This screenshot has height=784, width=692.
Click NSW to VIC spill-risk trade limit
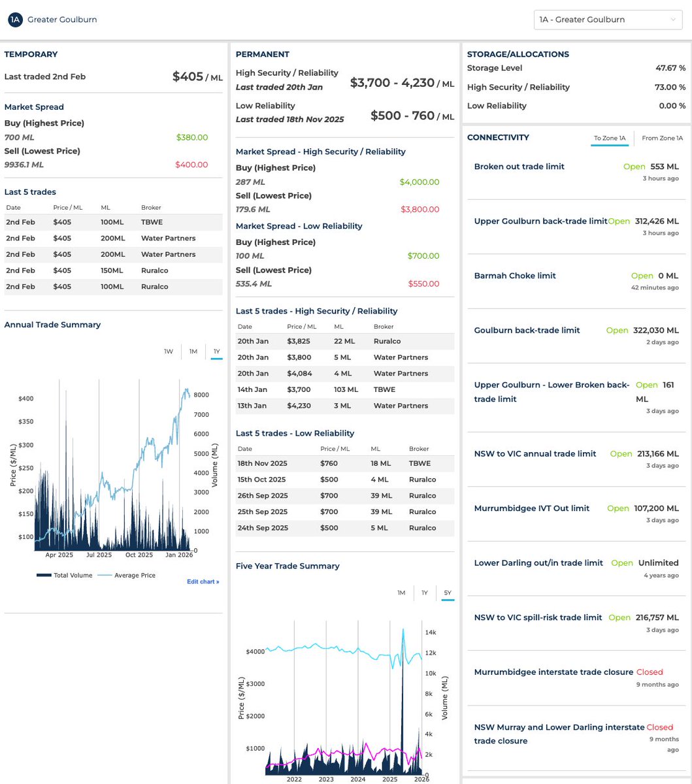pos(576,623)
